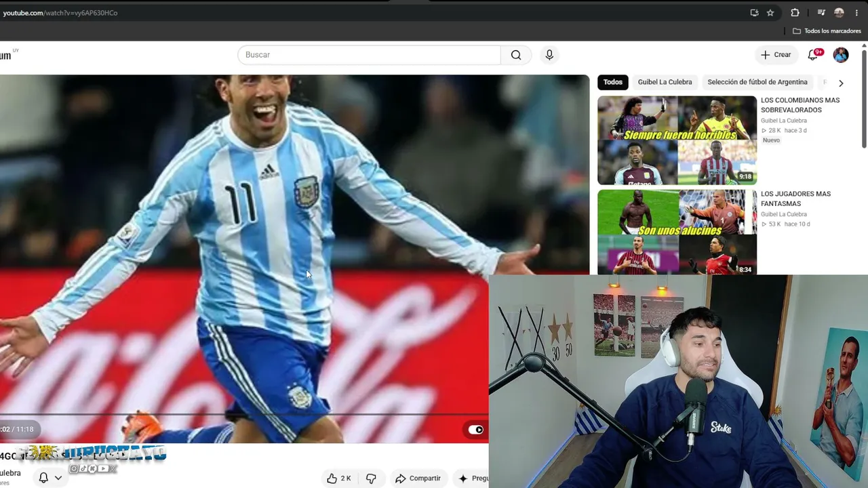Open the LOS COLOMBIANOS MAS SOBREVALORADOS video title

pyautogui.click(x=800, y=105)
